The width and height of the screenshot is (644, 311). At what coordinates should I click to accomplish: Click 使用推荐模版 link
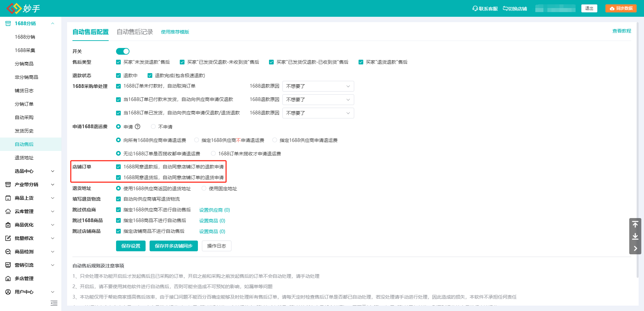point(175,32)
